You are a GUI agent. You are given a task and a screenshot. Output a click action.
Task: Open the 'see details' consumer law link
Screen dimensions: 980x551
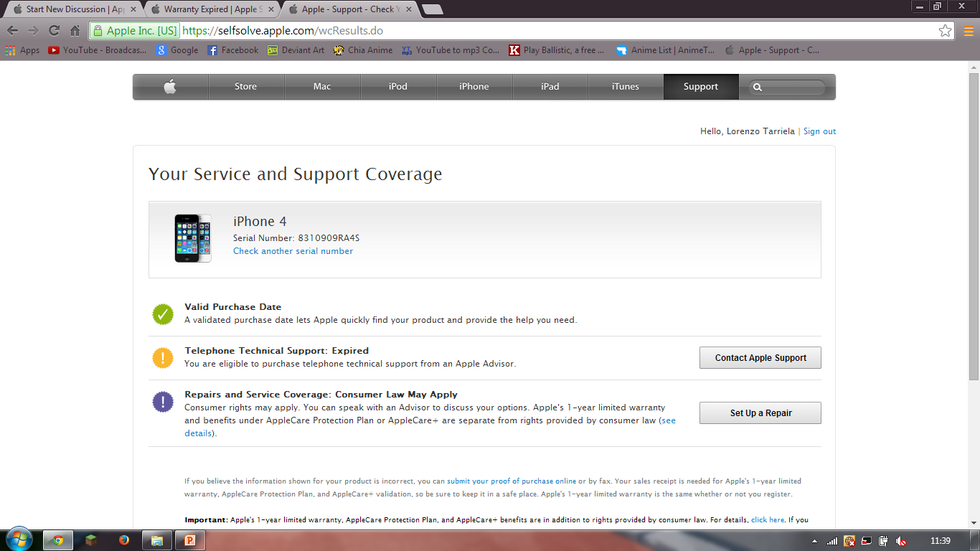coord(668,420)
